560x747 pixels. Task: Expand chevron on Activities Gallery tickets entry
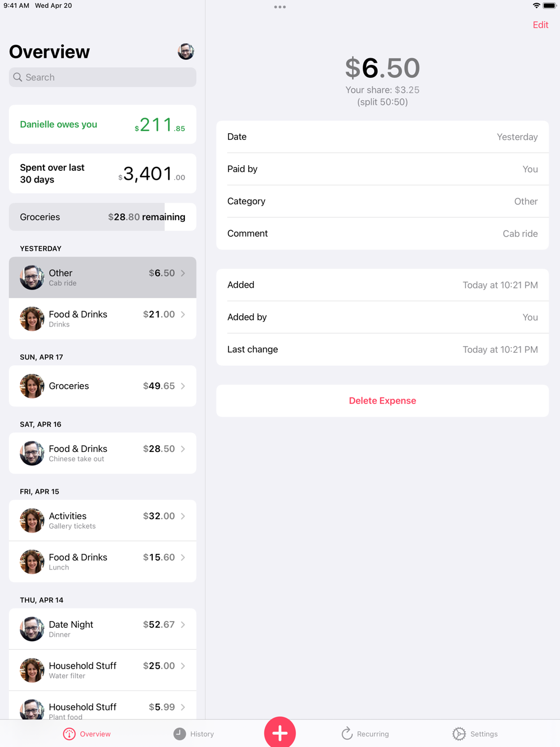183,516
